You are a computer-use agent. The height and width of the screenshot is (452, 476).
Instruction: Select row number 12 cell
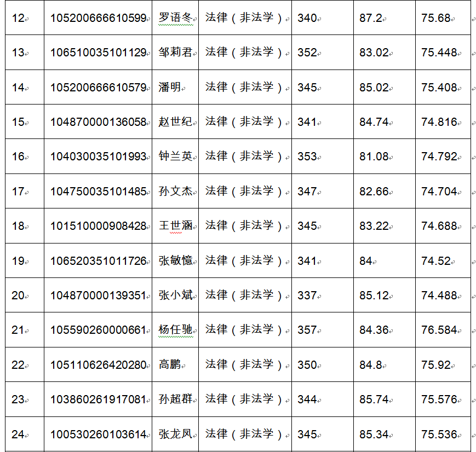click(18, 18)
